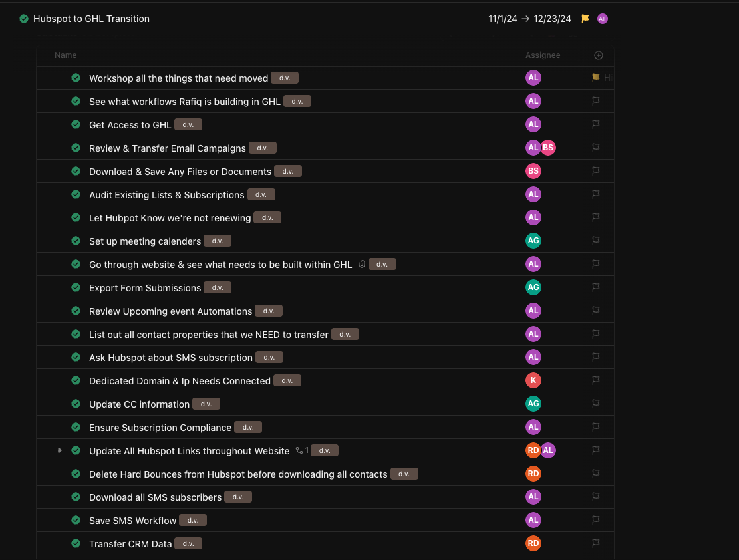Toggle completion for Let Hubpot Know we're not renewing
This screenshot has width=739, height=560.
pyautogui.click(x=76, y=217)
